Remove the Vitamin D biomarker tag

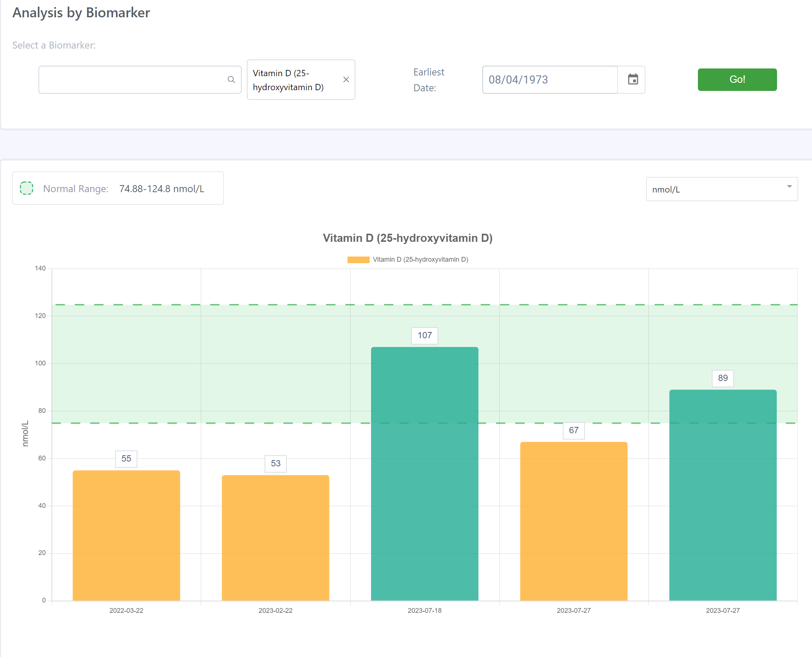(346, 80)
